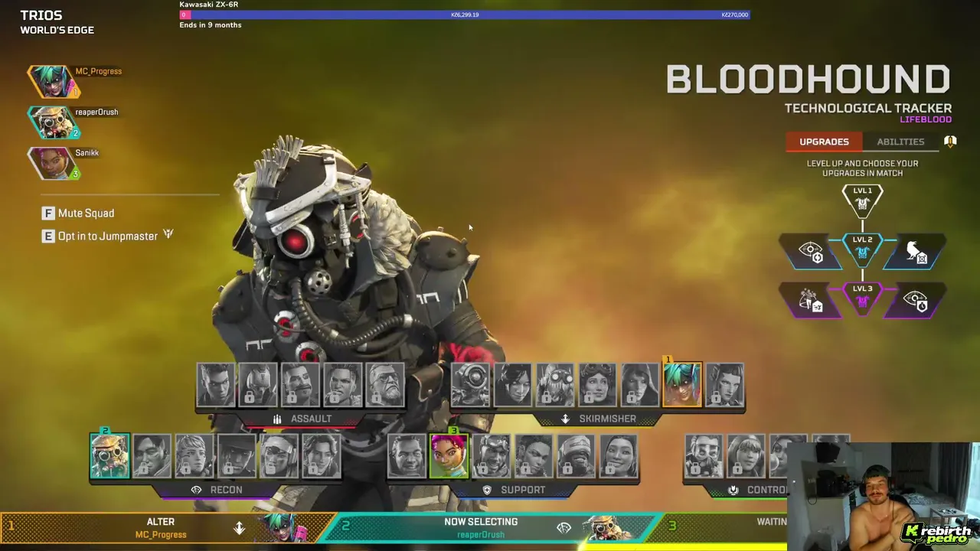
Task: Choose the locked Wattson portrait in Controller
Action: coord(745,456)
